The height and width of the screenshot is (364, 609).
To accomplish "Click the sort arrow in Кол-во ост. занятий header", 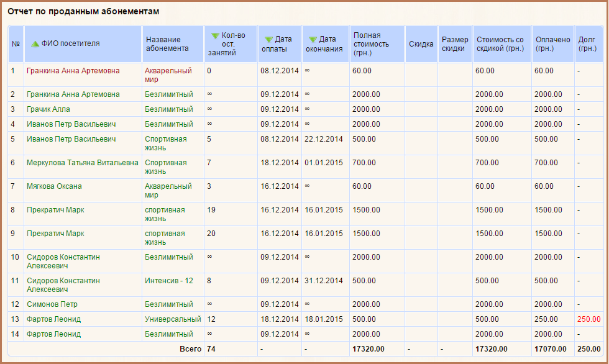I will pyautogui.click(x=215, y=36).
